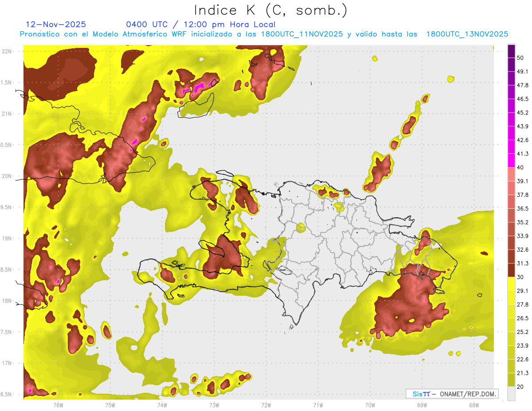Click the colorbar value '36.5'
Viewport: 532px width, 411px height.
523,208
